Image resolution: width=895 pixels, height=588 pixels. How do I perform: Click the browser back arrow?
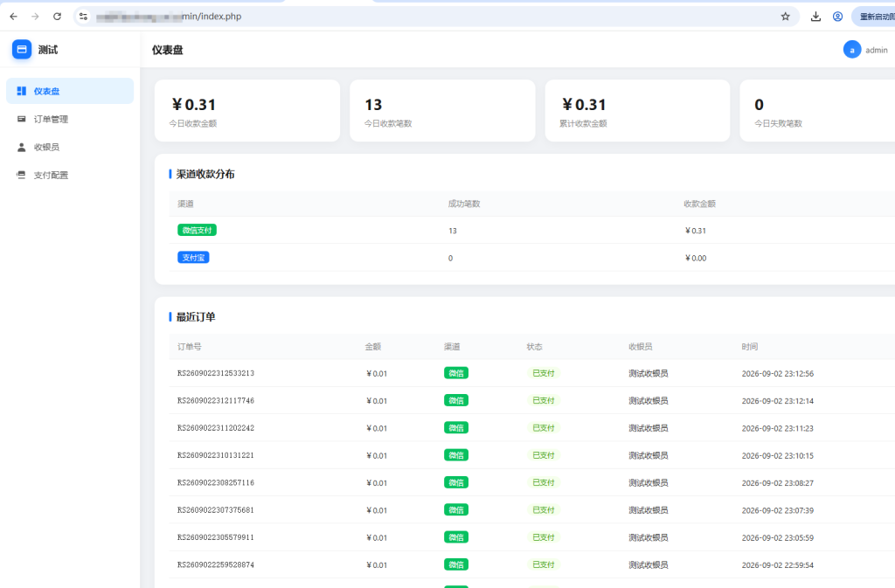(x=14, y=17)
